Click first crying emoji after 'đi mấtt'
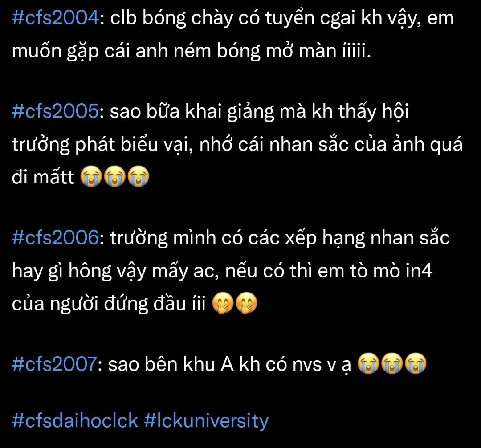This screenshot has height=448, width=481. click(91, 177)
